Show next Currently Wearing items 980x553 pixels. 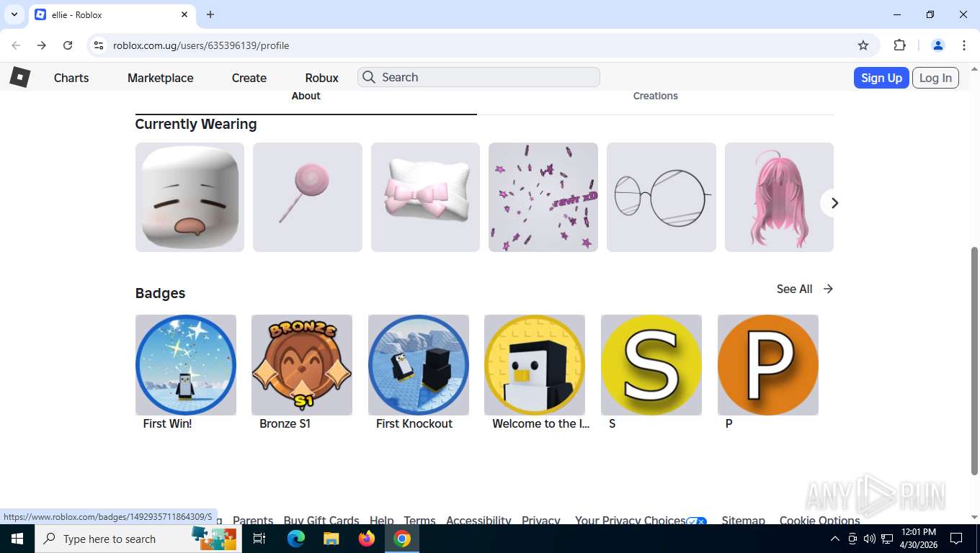click(x=834, y=203)
